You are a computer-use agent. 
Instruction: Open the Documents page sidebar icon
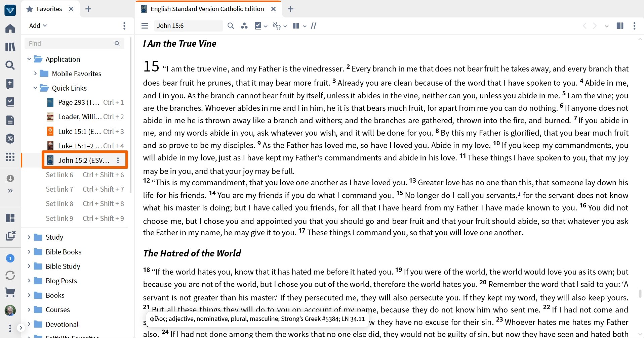[10, 120]
